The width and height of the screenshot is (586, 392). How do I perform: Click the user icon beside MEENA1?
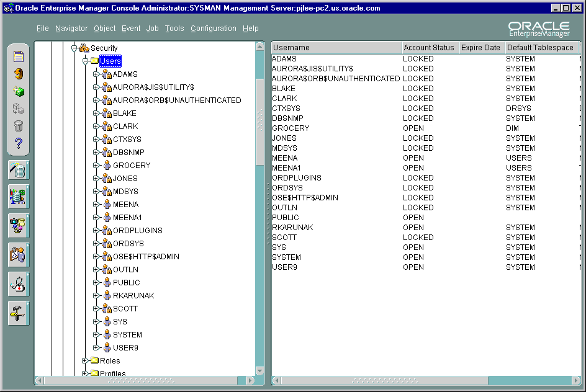(107, 217)
